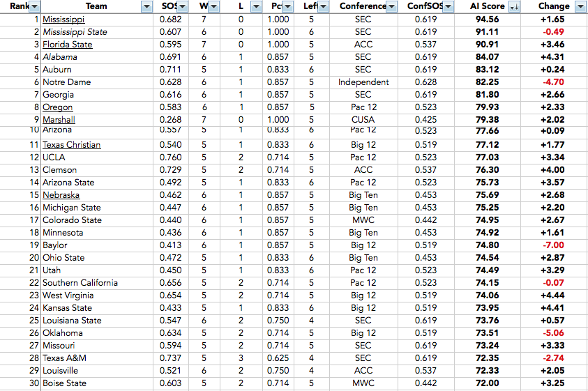Click the Texas Christian team link
This screenshot has width=588, height=391.
(x=71, y=145)
